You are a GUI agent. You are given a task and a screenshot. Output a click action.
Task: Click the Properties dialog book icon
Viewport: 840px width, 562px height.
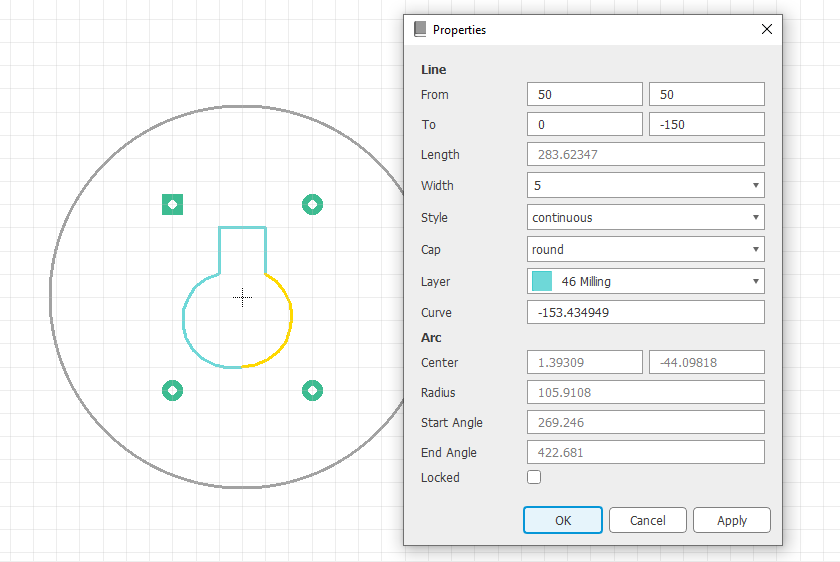click(420, 29)
